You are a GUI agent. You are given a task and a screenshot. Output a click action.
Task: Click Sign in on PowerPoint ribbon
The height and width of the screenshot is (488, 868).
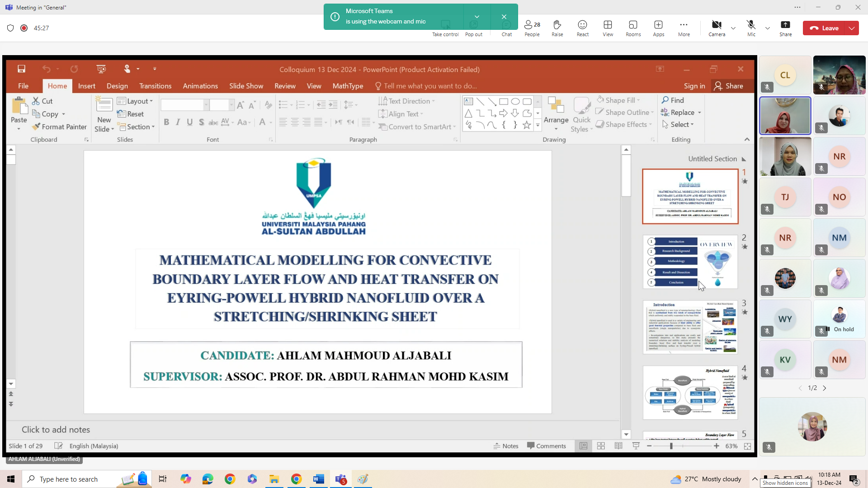[x=694, y=86]
